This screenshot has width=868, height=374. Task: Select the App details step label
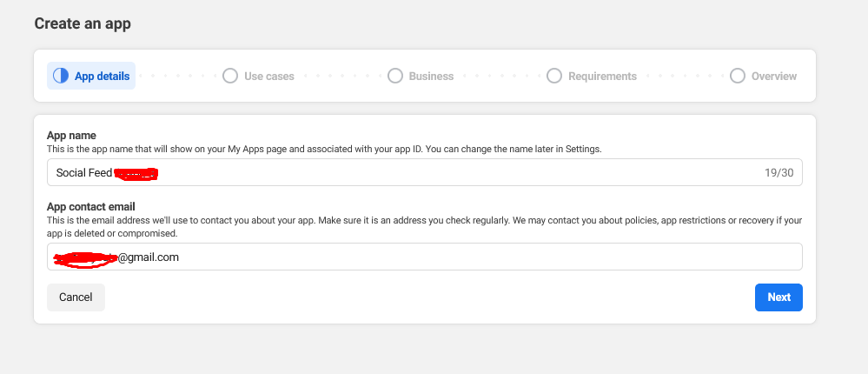click(x=102, y=77)
